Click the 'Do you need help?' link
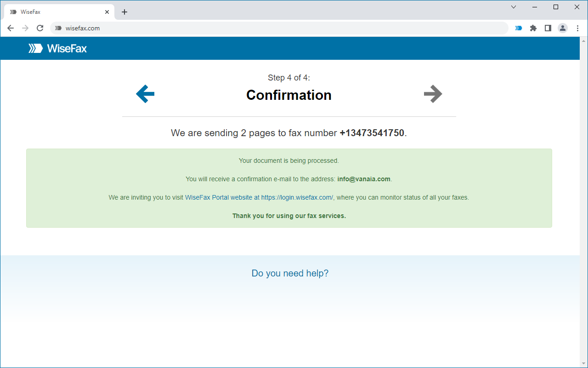The width and height of the screenshot is (588, 368). [290, 273]
